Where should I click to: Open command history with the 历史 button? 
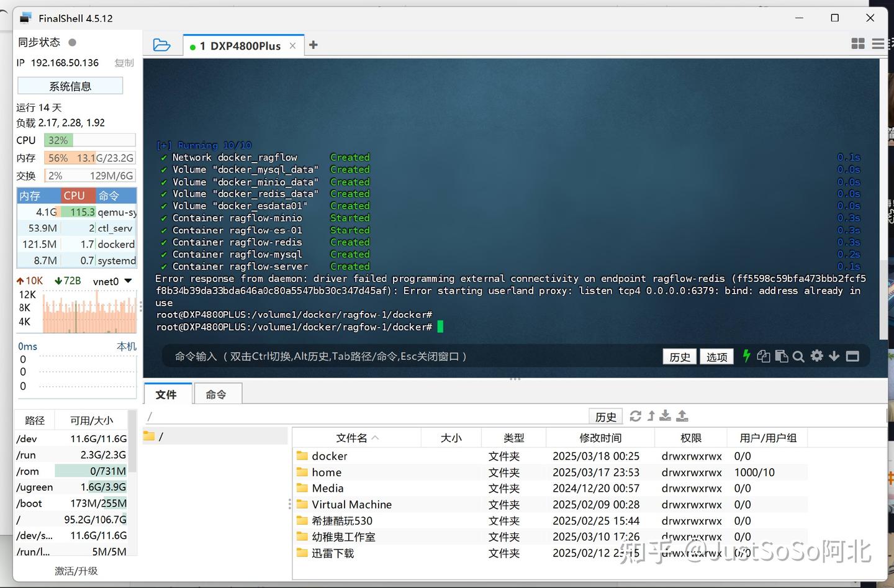[679, 356]
